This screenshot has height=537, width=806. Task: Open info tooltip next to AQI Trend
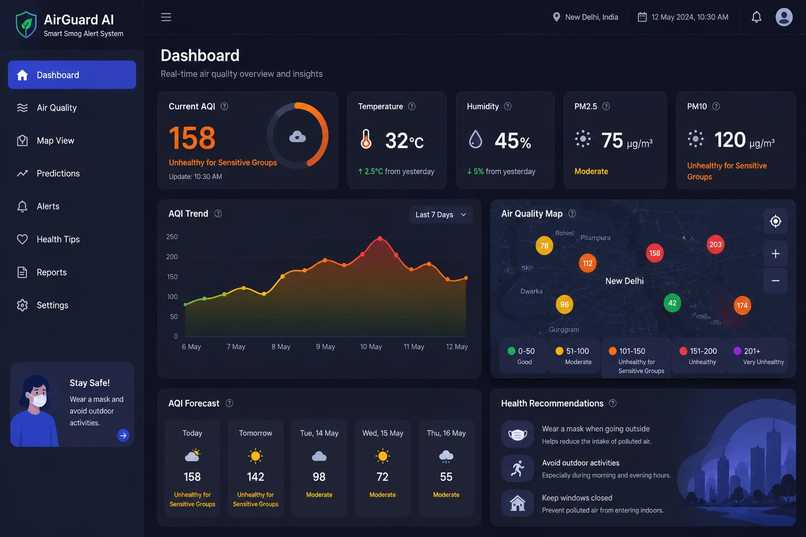(218, 213)
